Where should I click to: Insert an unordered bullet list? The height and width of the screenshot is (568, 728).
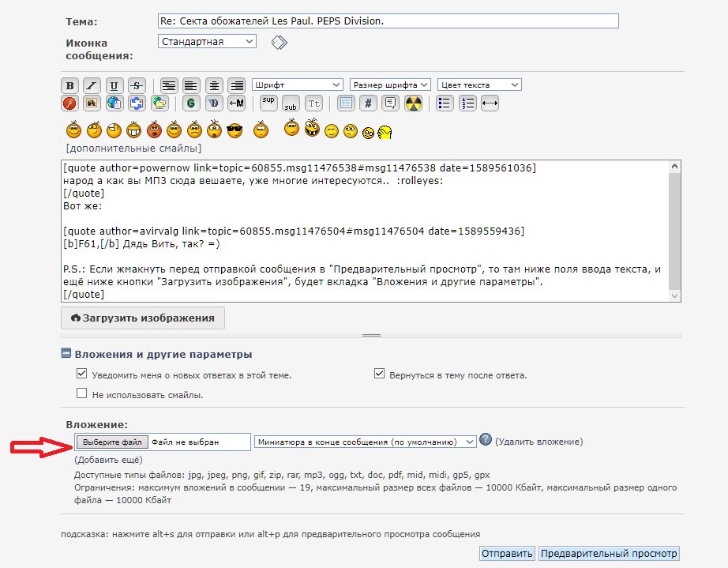(445, 103)
